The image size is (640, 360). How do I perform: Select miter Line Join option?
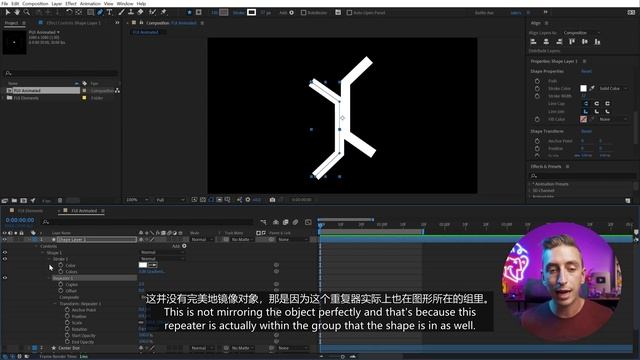pos(586,111)
